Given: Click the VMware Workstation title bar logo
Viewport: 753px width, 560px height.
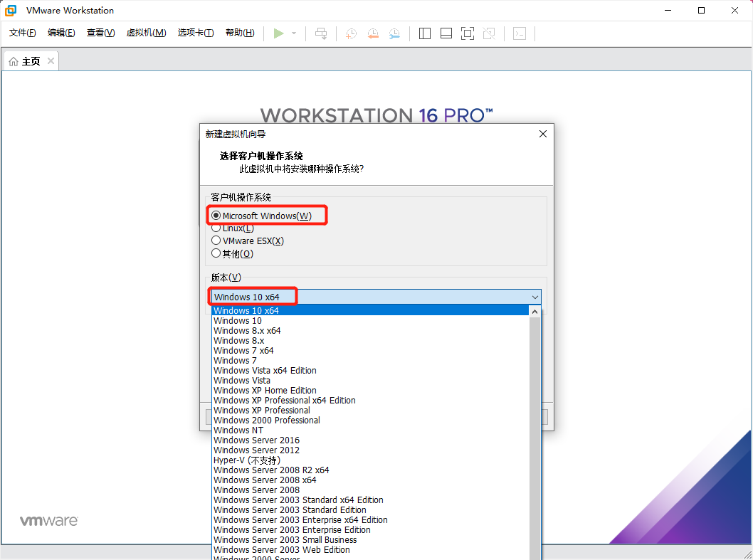Looking at the screenshot, I should (11, 10).
